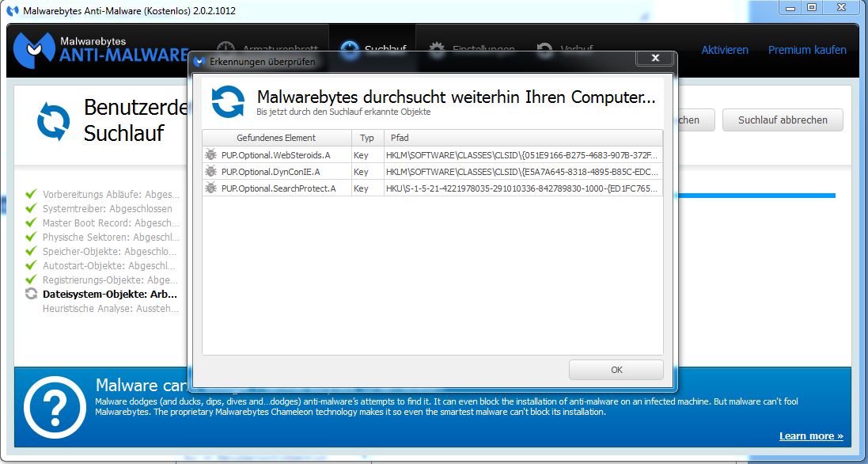Image resolution: width=868 pixels, height=464 pixels.
Task: Click the scanning refresh icon in dialog header
Action: point(228,102)
